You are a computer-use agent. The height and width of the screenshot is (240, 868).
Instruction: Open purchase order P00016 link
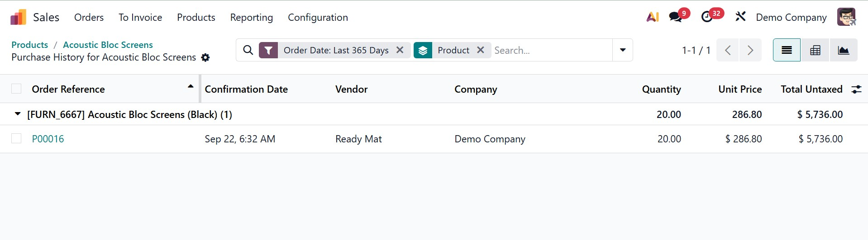(x=48, y=139)
